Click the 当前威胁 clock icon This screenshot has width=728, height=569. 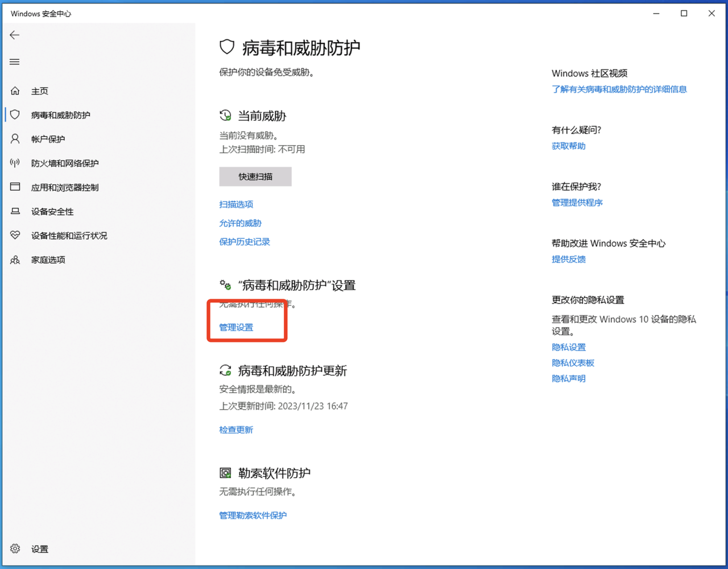coord(225,116)
